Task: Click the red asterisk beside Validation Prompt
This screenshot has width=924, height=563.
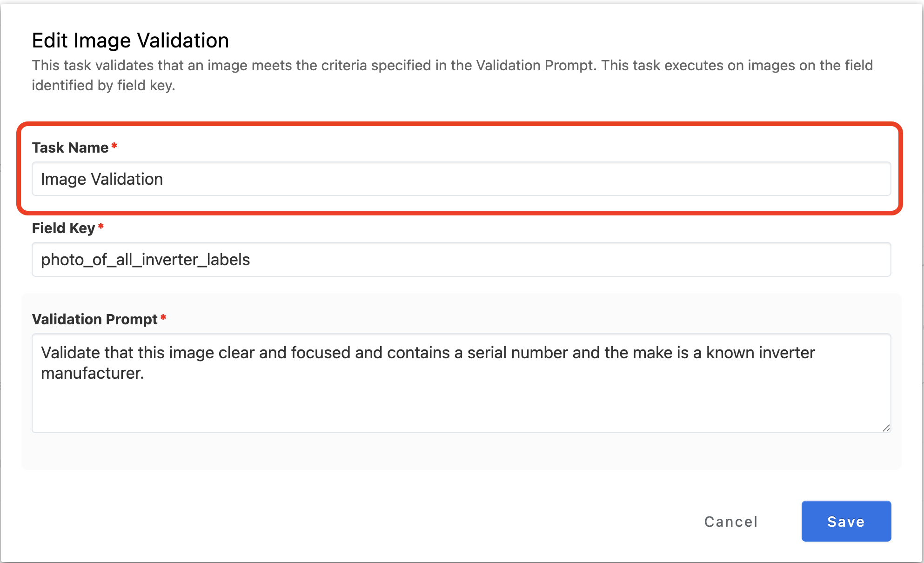Action: [x=163, y=318]
